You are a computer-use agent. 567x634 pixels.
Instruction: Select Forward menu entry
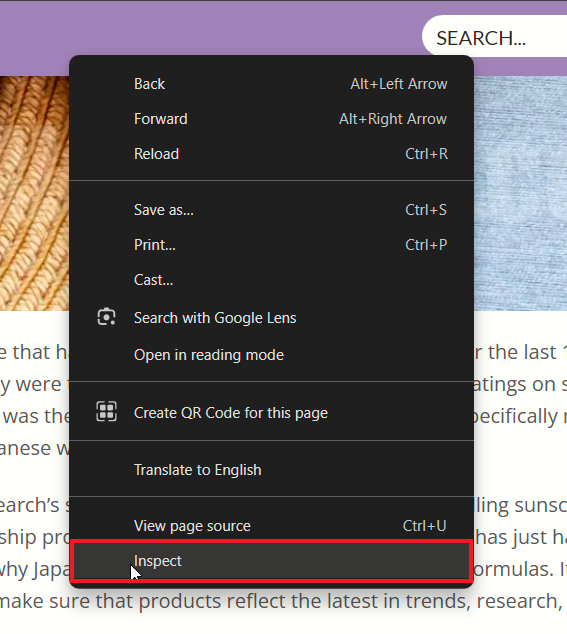pyautogui.click(x=271, y=119)
